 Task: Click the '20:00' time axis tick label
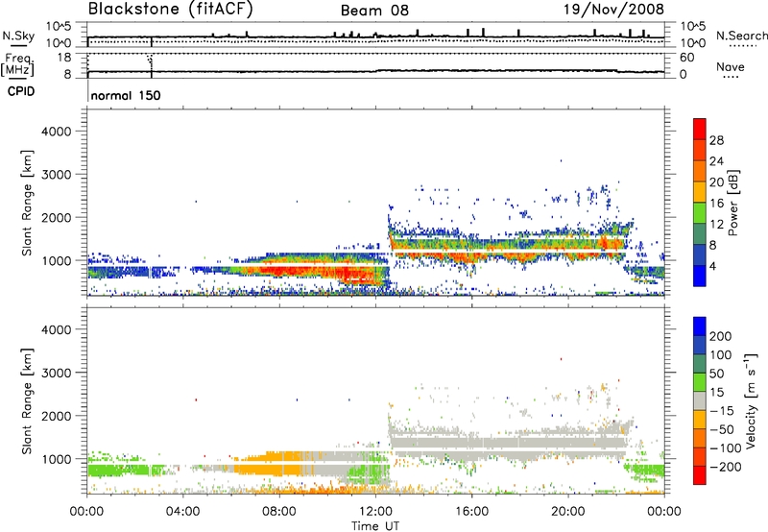point(567,512)
